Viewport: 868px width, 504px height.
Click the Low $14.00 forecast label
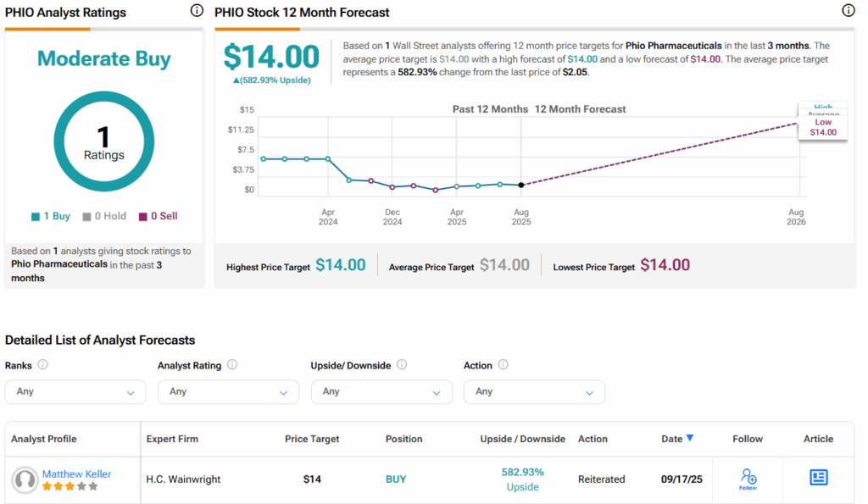click(822, 127)
